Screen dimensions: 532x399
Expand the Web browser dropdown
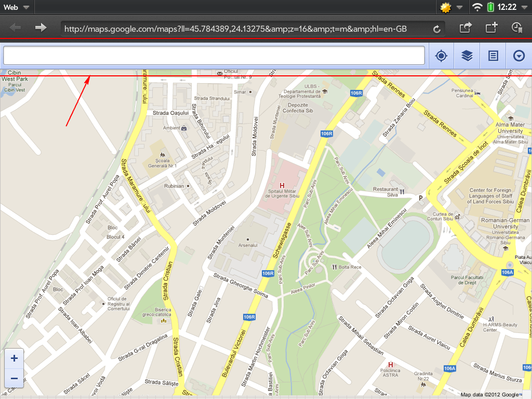tap(17, 7)
